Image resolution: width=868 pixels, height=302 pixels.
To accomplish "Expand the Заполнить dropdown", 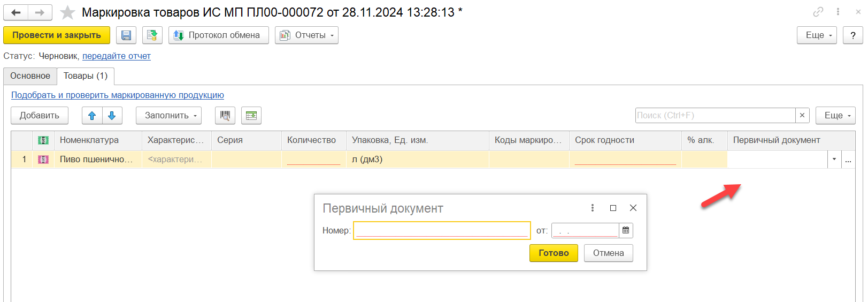I will tap(168, 116).
